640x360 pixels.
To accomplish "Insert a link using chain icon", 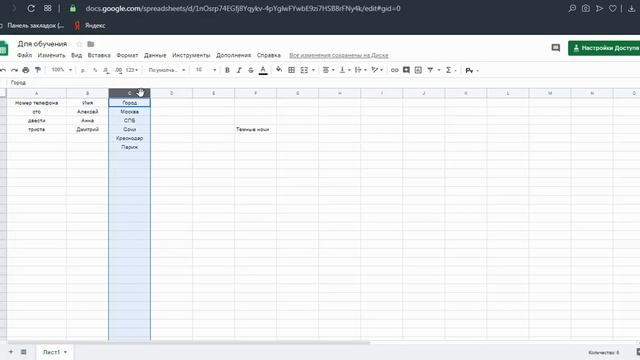I will coord(394,70).
